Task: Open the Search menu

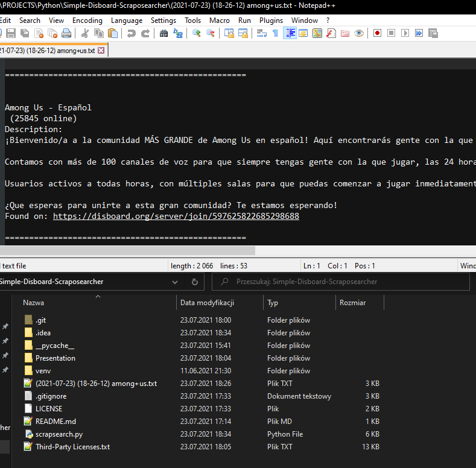Action: pos(30,21)
